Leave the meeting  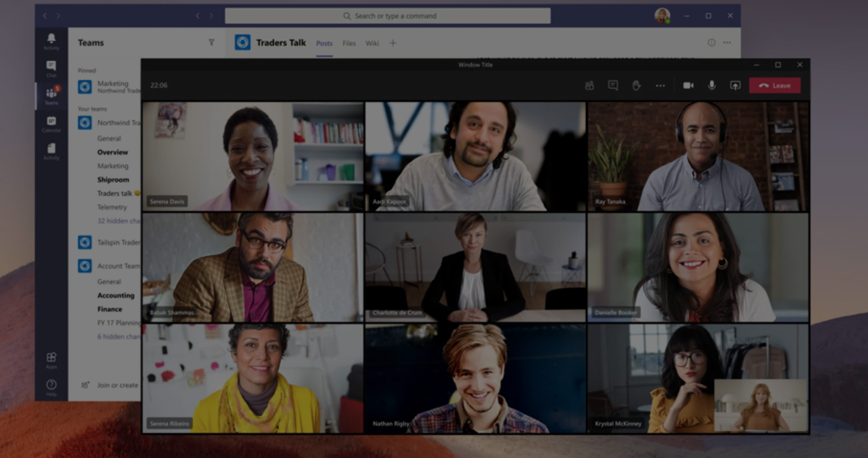(775, 86)
